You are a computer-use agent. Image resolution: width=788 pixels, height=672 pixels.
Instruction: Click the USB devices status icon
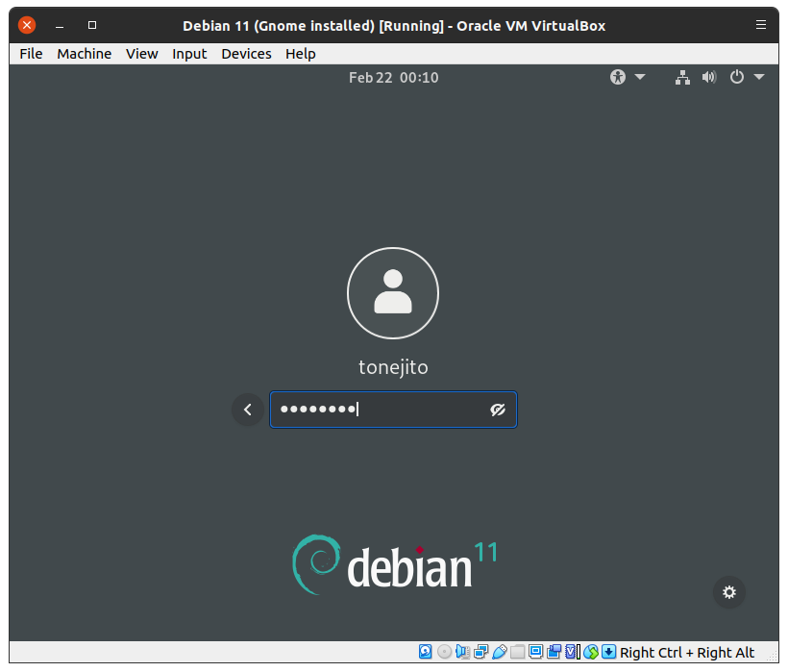(499, 652)
